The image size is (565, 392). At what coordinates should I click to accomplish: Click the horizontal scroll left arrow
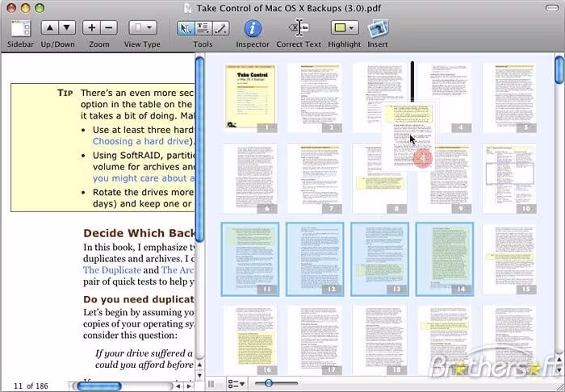click(178, 386)
